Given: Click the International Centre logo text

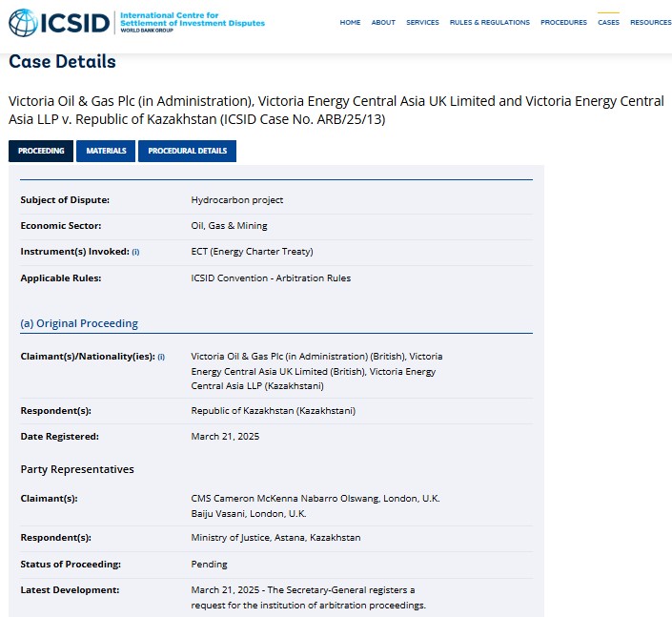Looking at the screenshot, I should coord(192,21).
